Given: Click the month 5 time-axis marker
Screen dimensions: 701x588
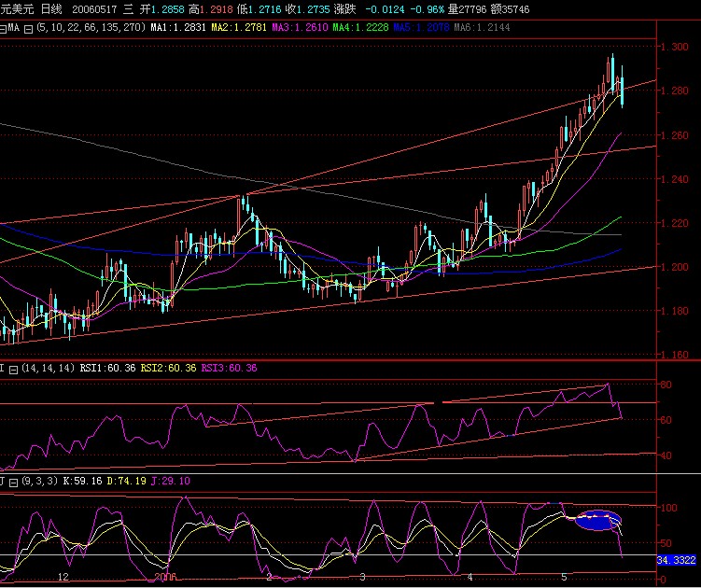Looking at the screenshot, I should (564, 577).
